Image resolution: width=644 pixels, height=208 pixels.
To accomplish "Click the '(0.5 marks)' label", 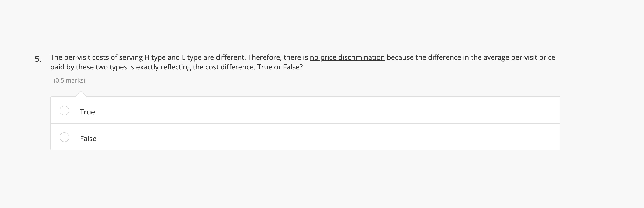I will click(69, 80).
